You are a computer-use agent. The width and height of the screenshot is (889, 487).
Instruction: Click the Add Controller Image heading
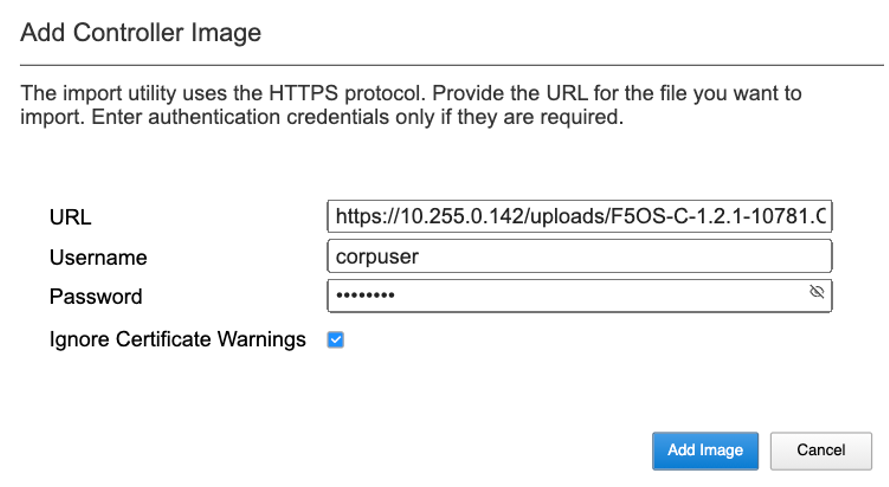pyautogui.click(x=141, y=32)
